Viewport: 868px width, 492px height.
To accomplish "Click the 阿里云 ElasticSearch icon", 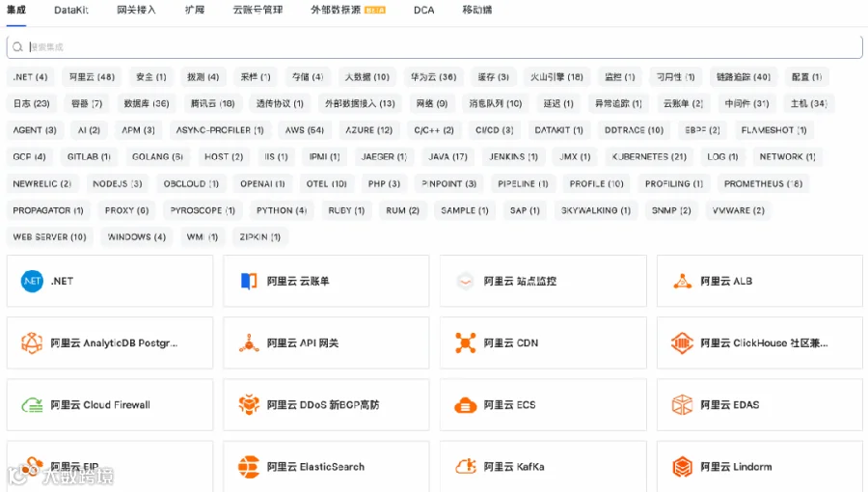I will pyautogui.click(x=249, y=467).
